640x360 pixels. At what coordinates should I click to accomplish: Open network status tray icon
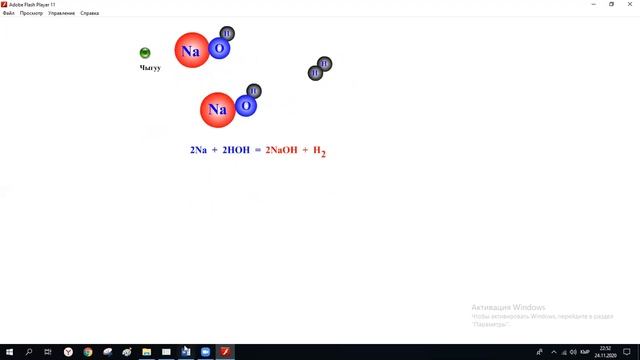pyautogui.click(x=564, y=352)
